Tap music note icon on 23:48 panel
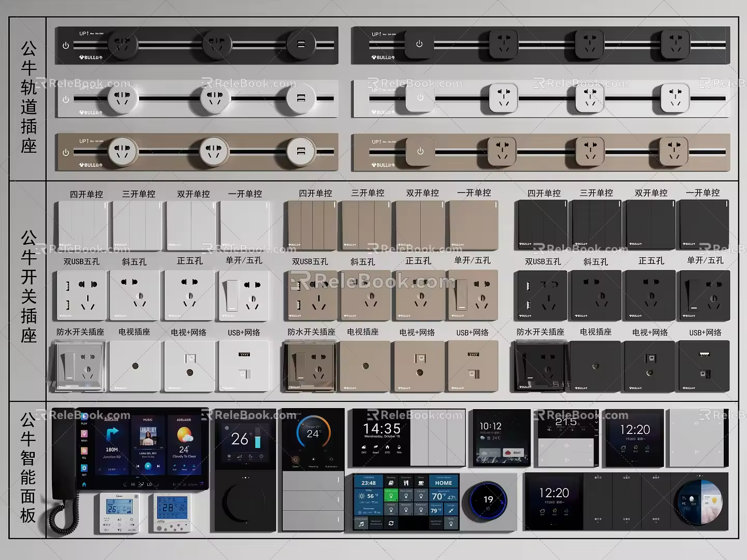This screenshot has width=747, height=560. pos(361,524)
